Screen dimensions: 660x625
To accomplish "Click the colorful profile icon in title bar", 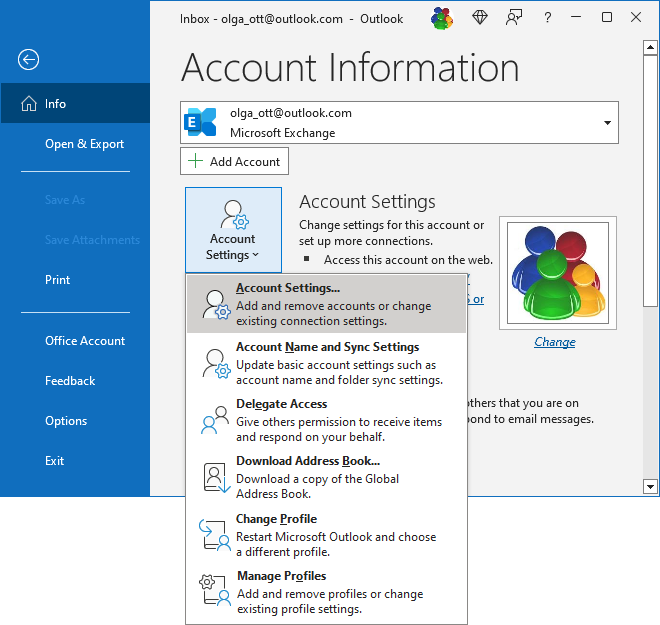I will [x=442, y=18].
